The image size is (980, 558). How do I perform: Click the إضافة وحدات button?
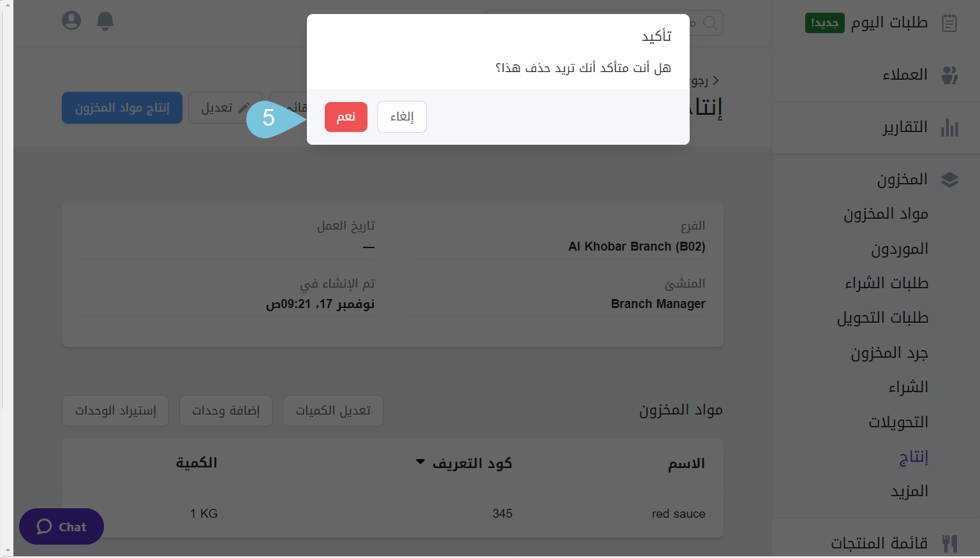(226, 411)
